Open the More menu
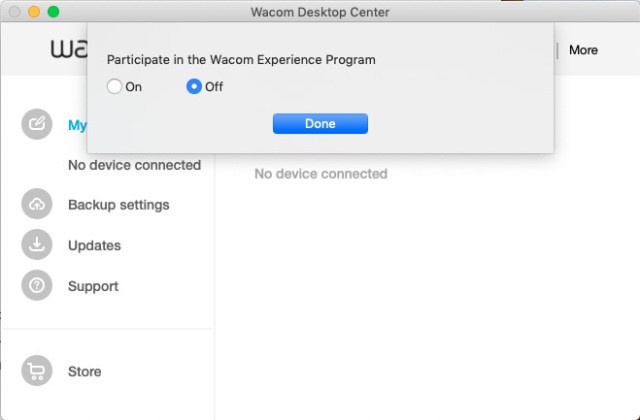The height and width of the screenshot is (420, 640). point(583,50)
